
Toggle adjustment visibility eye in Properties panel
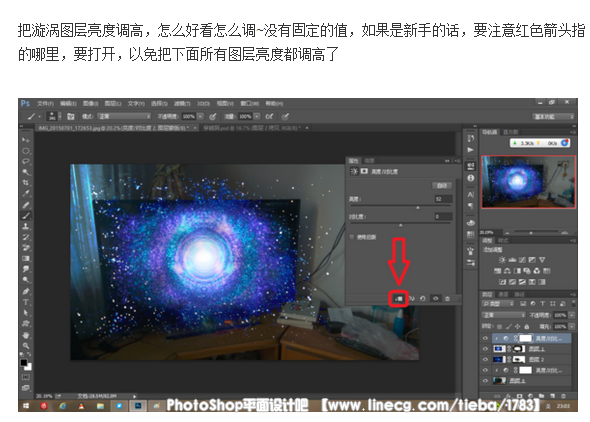[435, 299]
